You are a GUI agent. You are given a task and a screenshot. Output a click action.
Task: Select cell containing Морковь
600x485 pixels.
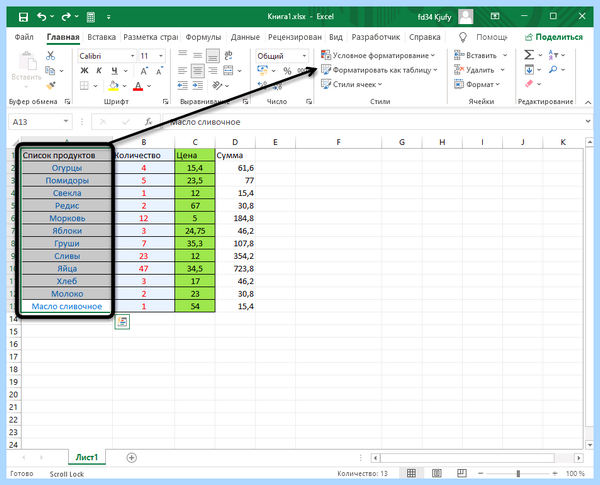pos(67,218)
